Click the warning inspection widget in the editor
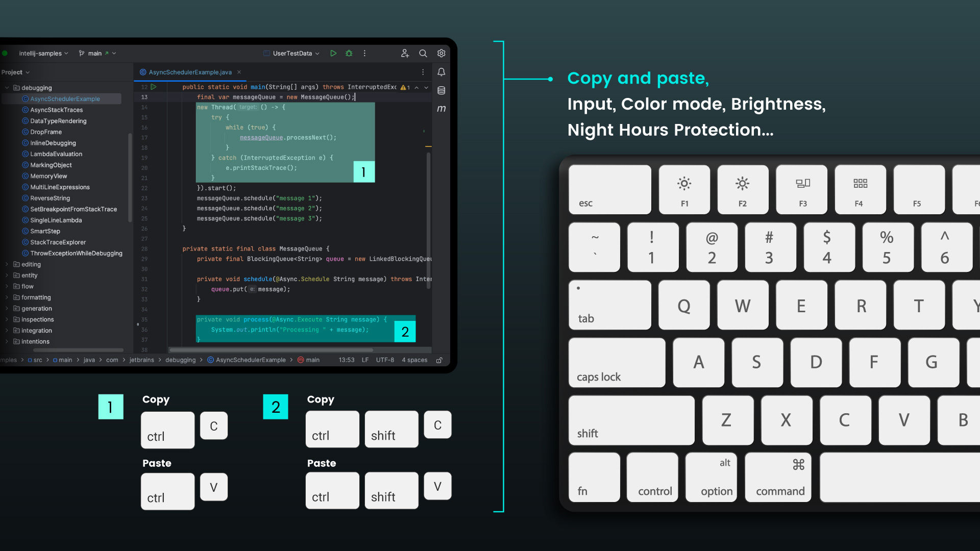The image size is (980, 551). click(x=404, y=87)
